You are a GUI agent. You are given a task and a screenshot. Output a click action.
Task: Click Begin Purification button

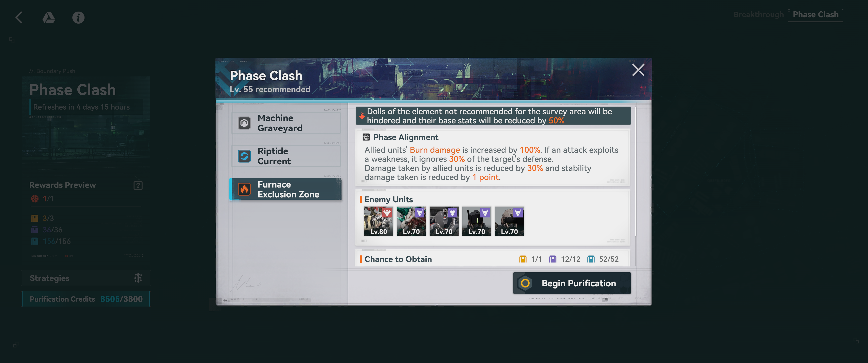(572, 283)
